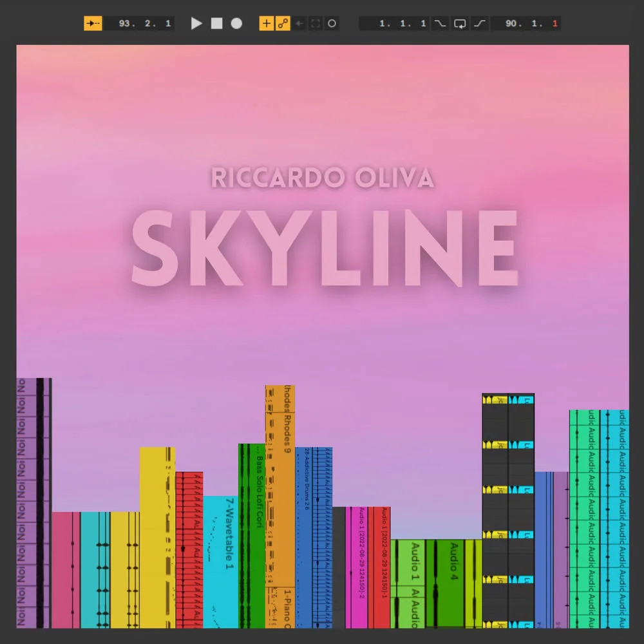Select the orange Rhodes 9 clip

point(280,486)
